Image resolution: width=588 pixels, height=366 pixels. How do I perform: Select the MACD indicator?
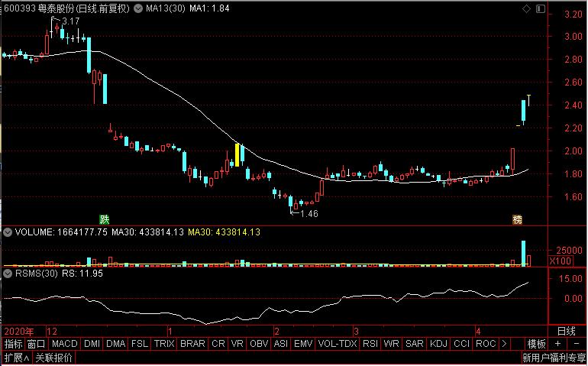click(64, 344)
